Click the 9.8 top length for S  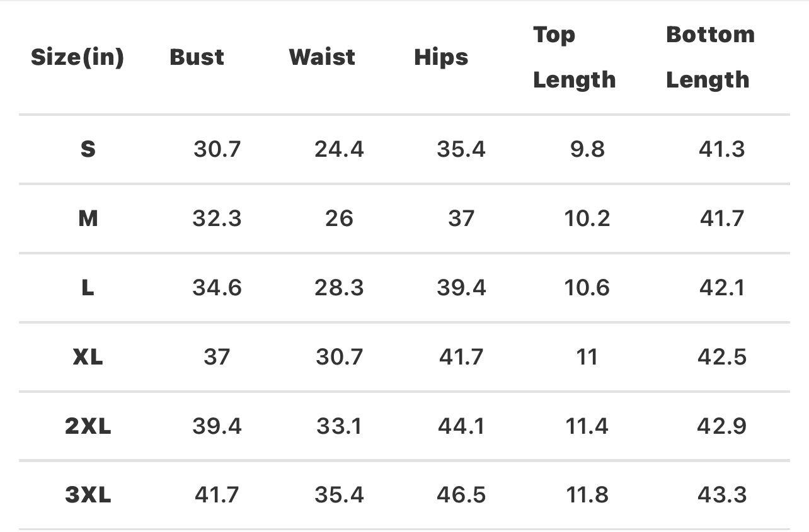[587, 149]
